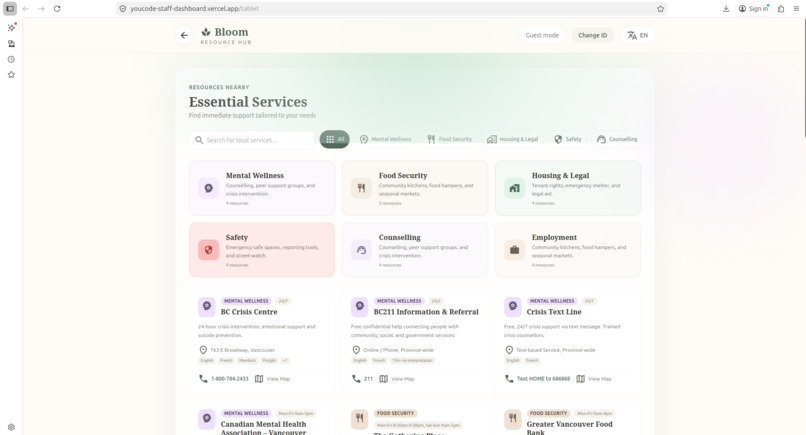
Task: Filter by Safety chip
Action: (567, 139)
